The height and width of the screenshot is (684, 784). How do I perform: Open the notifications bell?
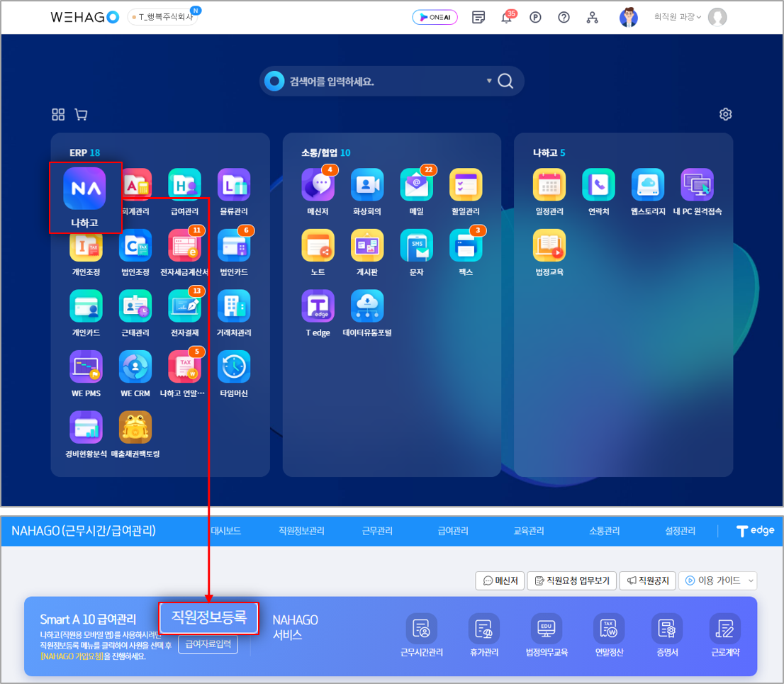click(507, 18)
